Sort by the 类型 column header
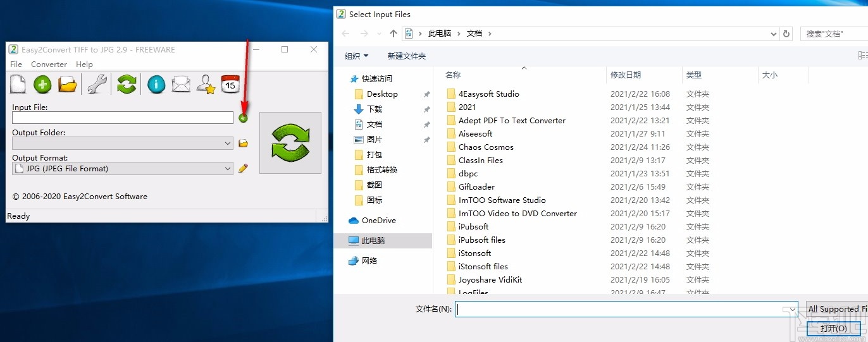Image resolution: width=868 pixels, height=342 pixels. point(693,75)
